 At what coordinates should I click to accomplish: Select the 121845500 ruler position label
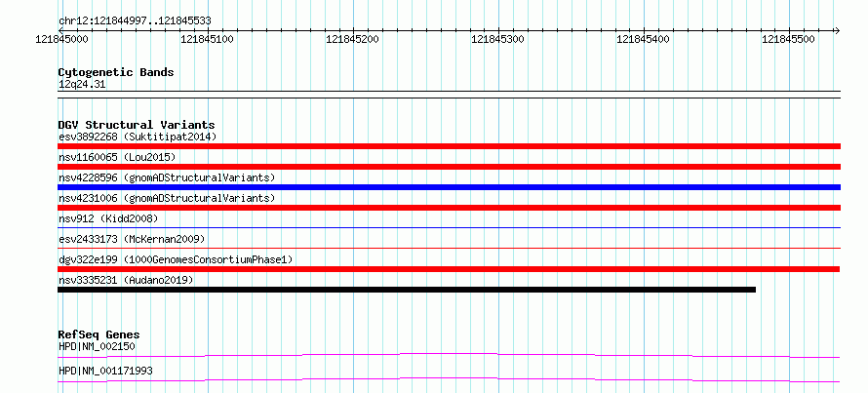pyautogui.click(x=788, y=39)
